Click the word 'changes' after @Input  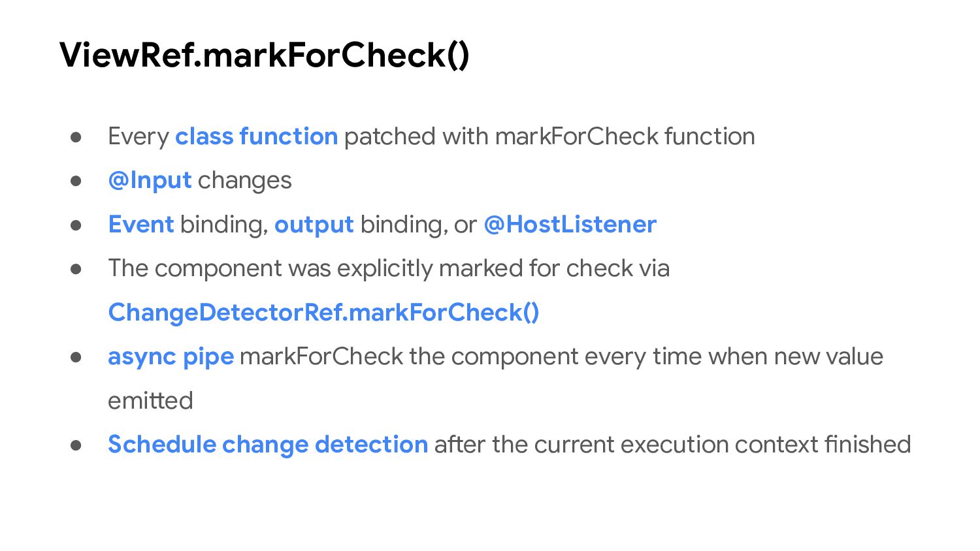(244, 181)
